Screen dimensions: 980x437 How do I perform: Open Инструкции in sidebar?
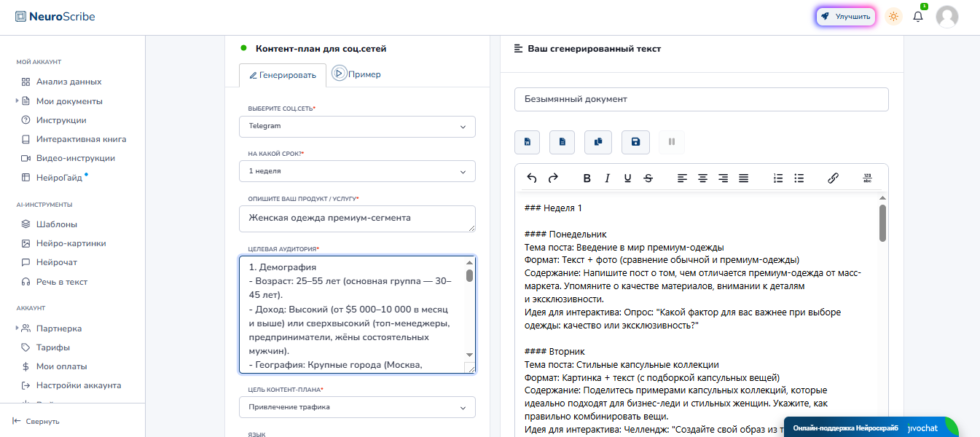point(61,120)
